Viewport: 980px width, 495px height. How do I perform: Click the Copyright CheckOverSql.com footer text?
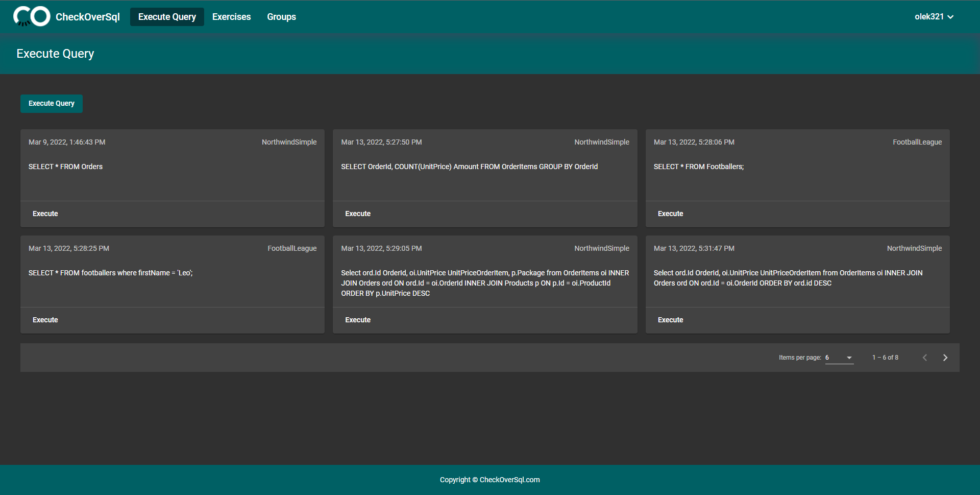click(489, 480)
